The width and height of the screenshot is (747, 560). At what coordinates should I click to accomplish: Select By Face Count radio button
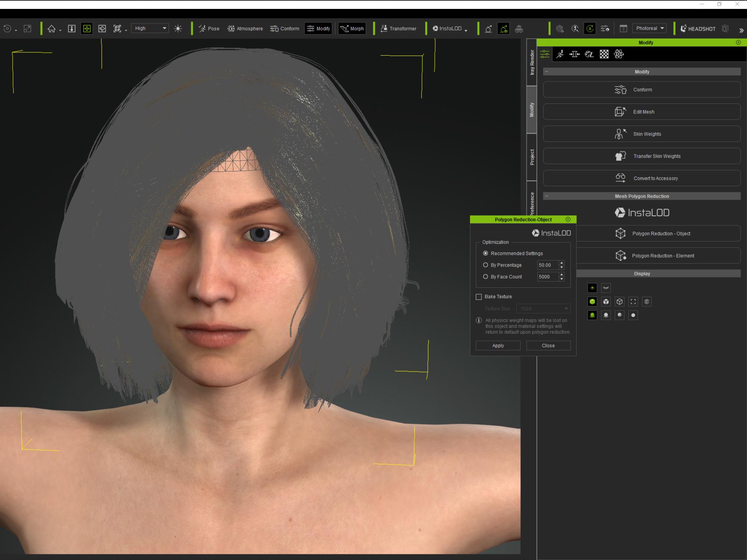point(486,277)
